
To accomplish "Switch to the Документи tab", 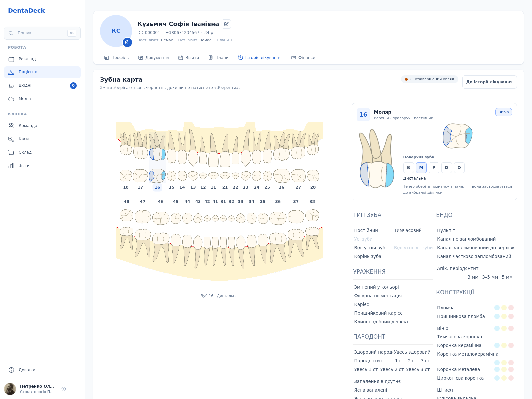I will (154, 58).
